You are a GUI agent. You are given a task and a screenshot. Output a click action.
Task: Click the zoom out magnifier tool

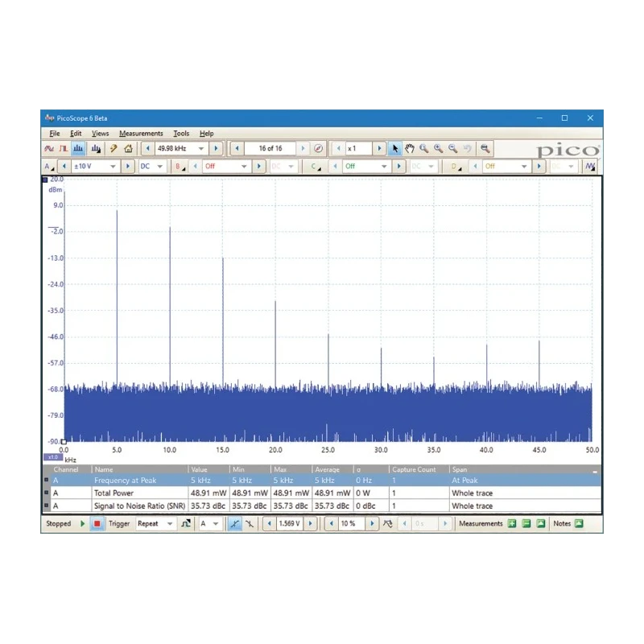pyautogui.click(x=452, y=149)
